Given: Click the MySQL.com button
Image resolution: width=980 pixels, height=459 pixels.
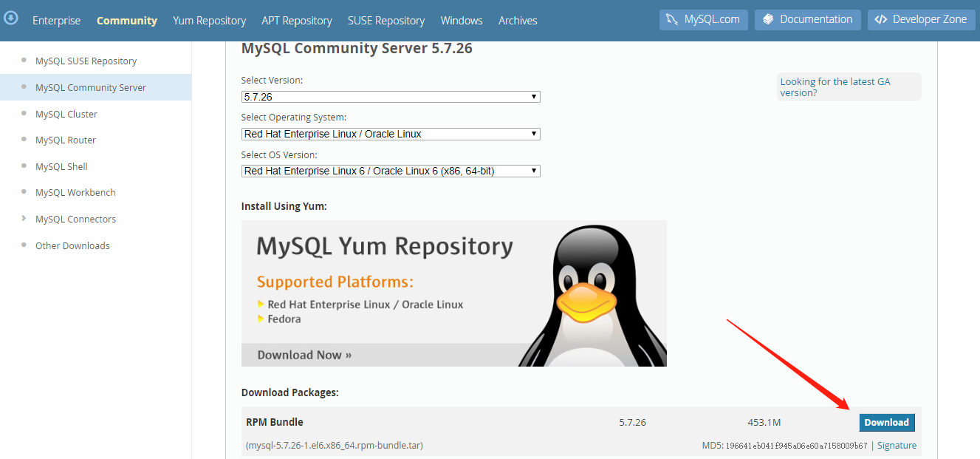Looking at the screenshot, I should (x=704, y=20).
